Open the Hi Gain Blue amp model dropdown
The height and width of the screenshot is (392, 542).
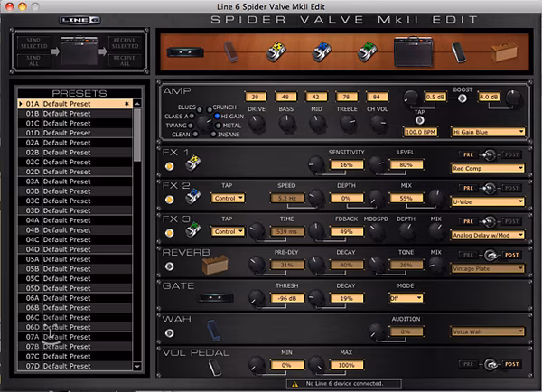[488, 132]
